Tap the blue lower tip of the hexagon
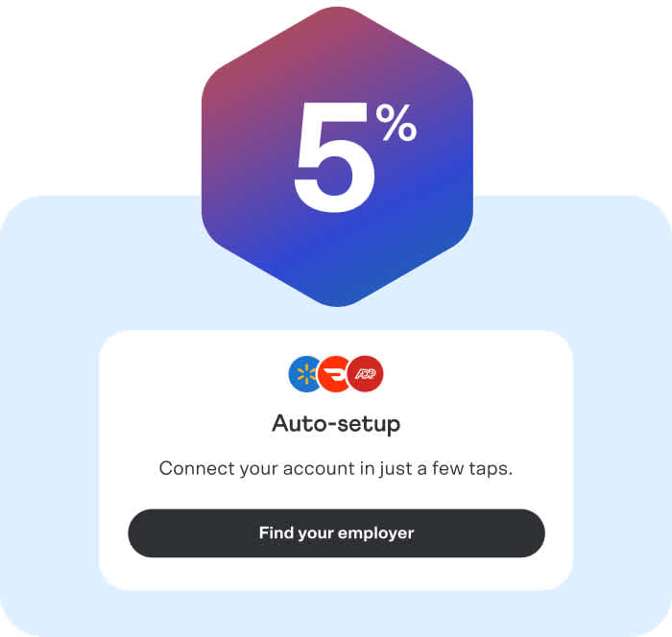Viewport: 672px width, 637px height. [x=337, y=295]
